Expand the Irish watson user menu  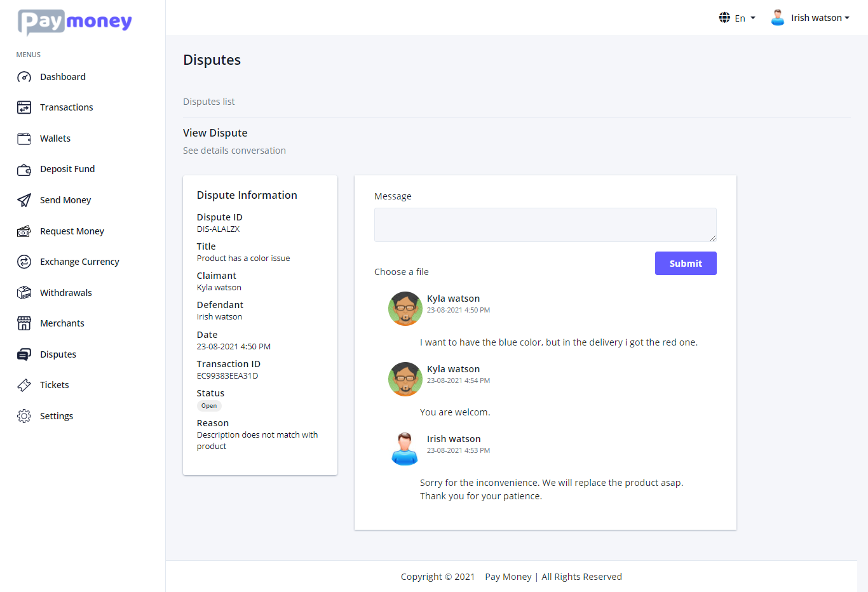pos(811,18)
